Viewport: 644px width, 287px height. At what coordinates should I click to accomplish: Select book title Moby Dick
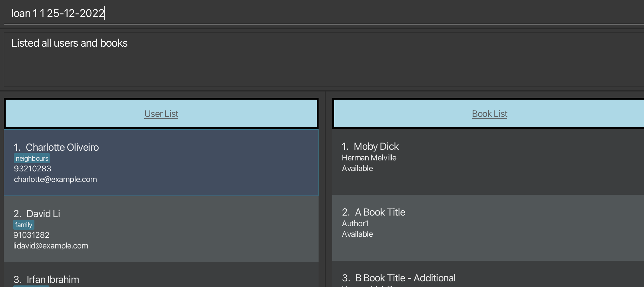click(x=376, y=146)
